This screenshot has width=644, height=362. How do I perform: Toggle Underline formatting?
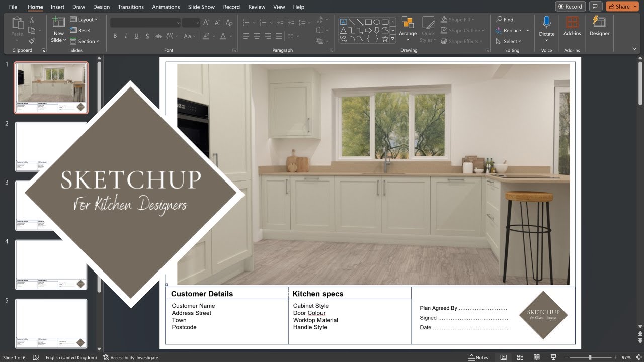pos(136,36)
